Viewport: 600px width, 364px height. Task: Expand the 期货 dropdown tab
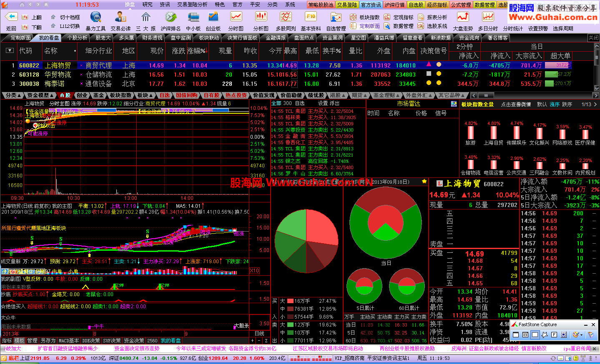coord(359,95)
